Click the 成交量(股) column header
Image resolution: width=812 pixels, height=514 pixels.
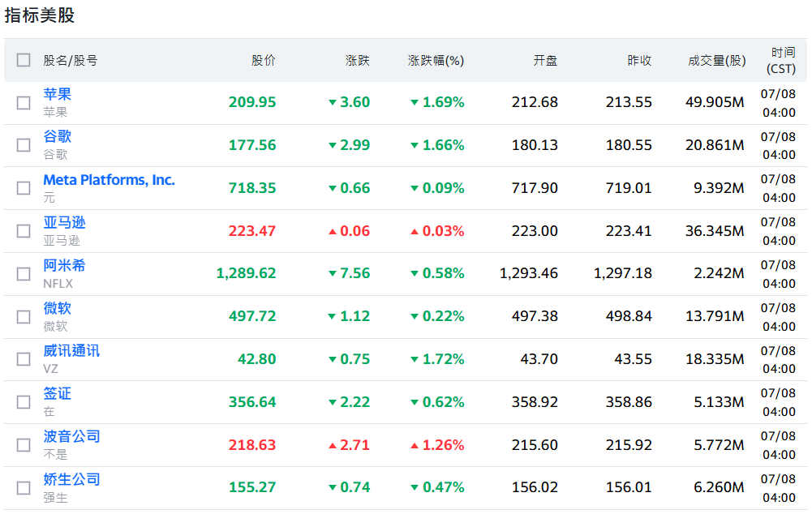pos(717,61)
